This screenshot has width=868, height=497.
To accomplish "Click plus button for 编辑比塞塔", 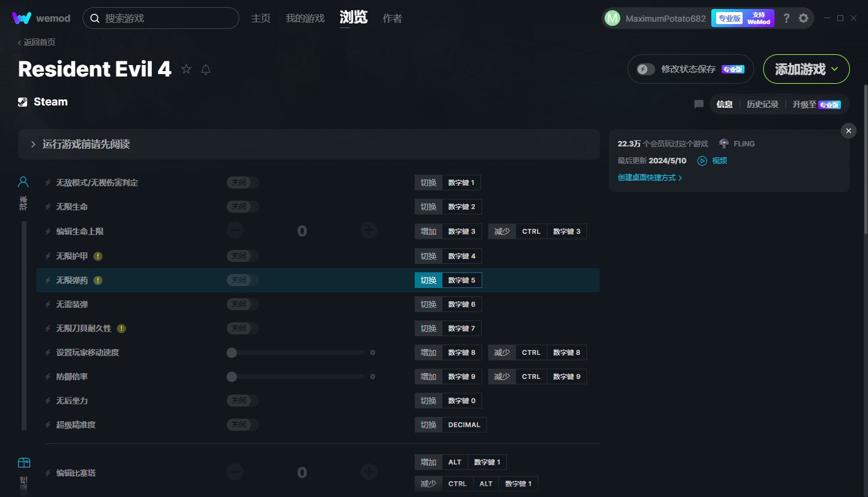I will click(x=369, y=472).
